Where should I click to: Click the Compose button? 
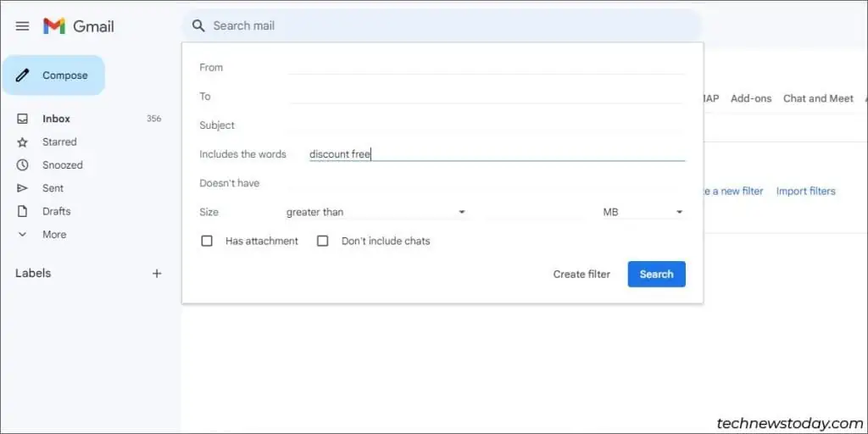pyautogui.click(x=53, y=75)
